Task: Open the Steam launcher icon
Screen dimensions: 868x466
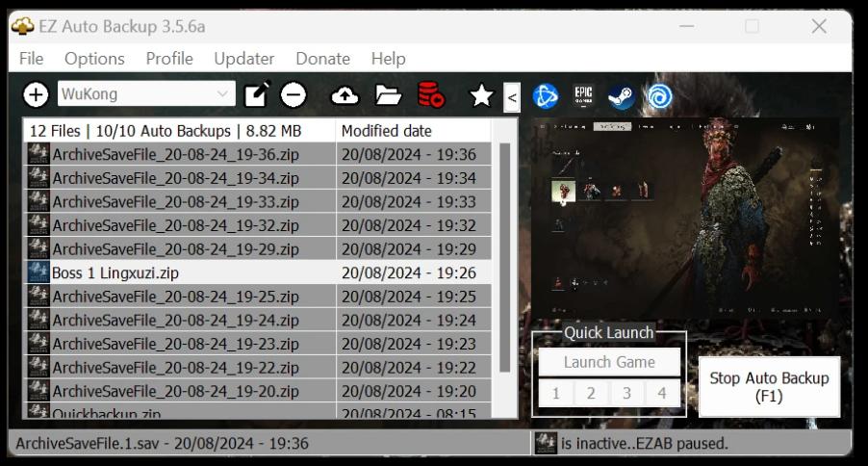Action: pos(621,97)
